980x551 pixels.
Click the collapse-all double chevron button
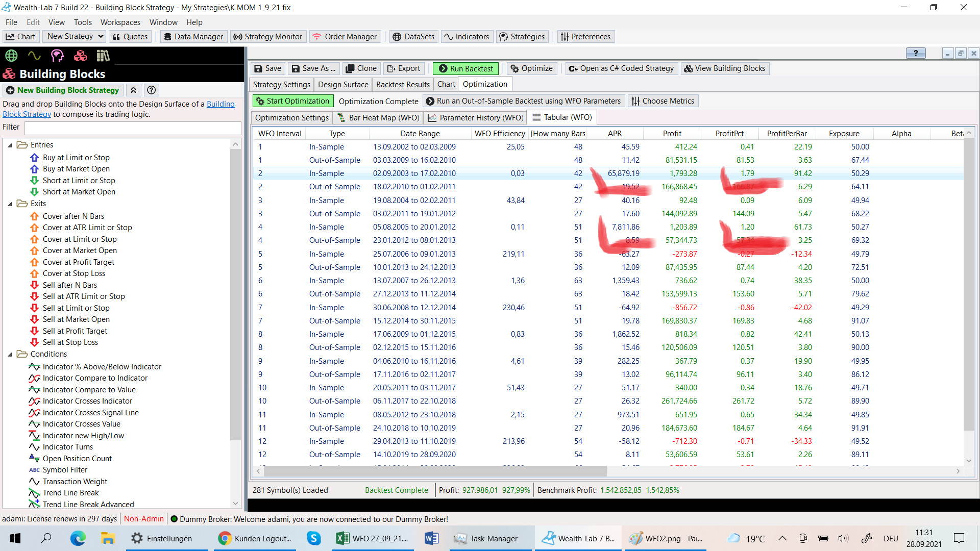coord(133,90)
